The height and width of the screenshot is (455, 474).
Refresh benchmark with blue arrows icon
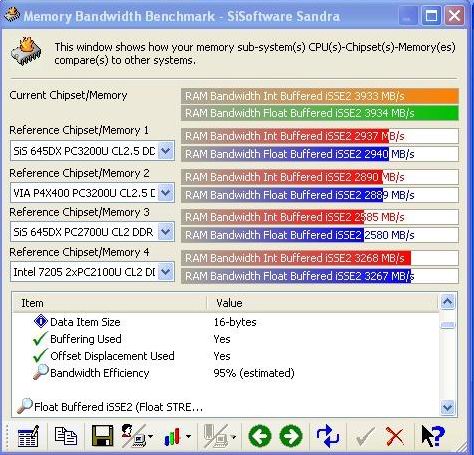point(328,436)
